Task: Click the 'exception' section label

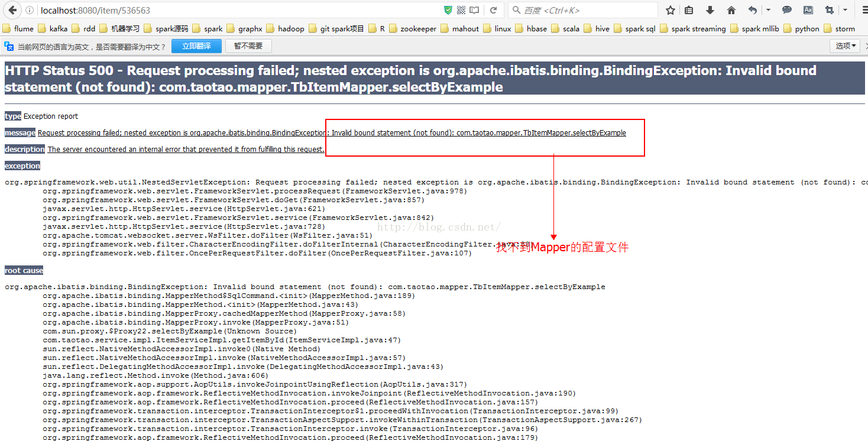Action: pos(22,166)
